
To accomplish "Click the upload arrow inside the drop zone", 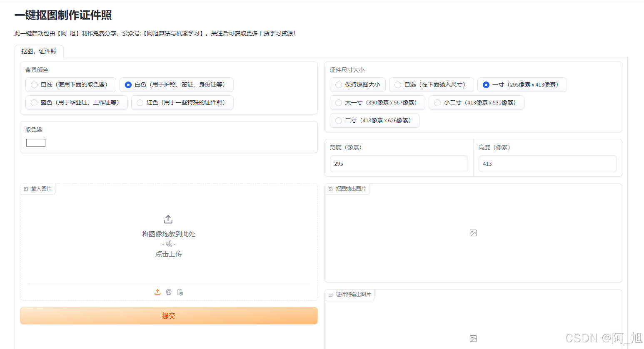I will click(168, 219).
